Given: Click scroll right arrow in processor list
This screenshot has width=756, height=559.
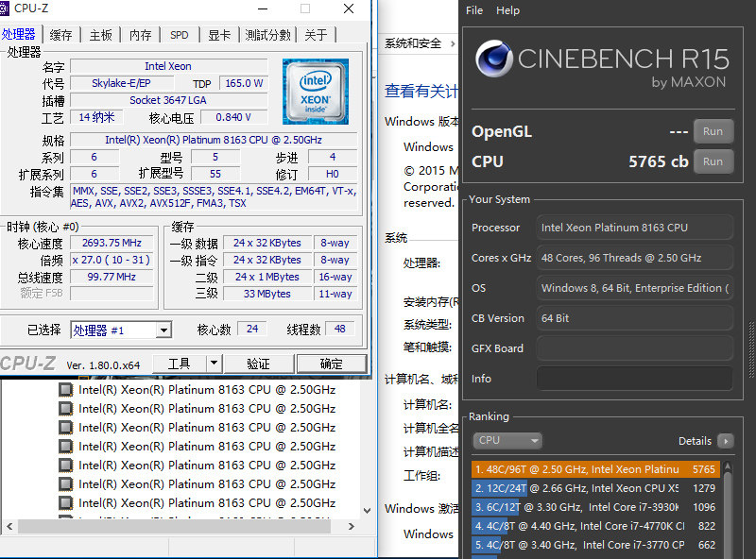Looking at the screenshot, I should tap(352, 526).
